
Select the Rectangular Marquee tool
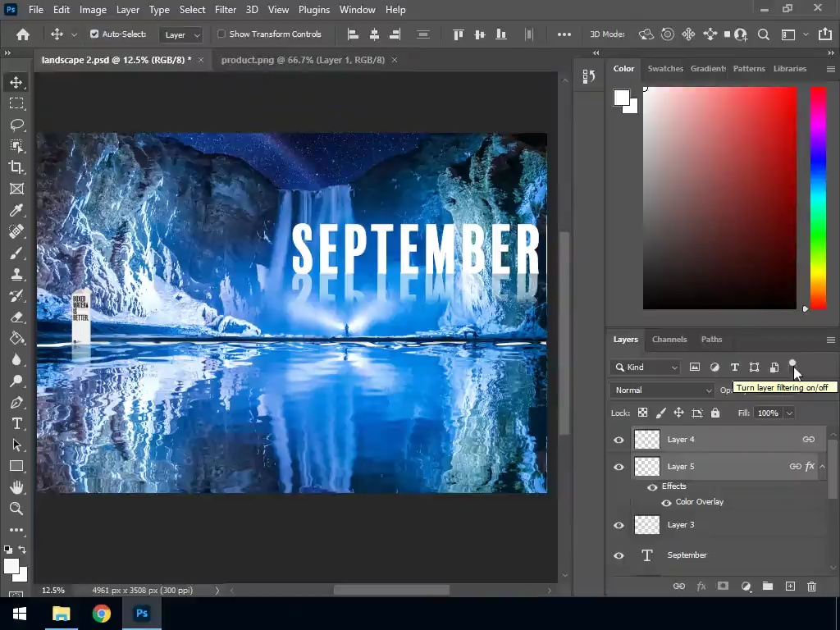16,103
